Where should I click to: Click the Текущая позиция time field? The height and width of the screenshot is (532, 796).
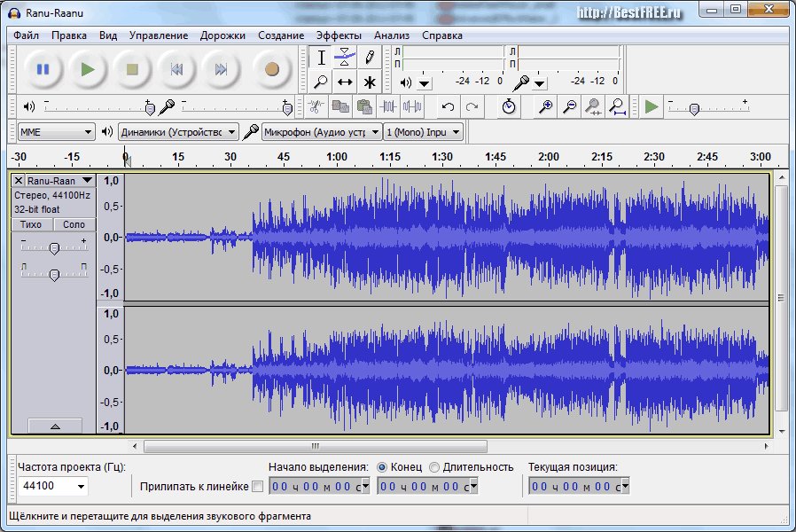pyautogui.click(x=579, y=486)
